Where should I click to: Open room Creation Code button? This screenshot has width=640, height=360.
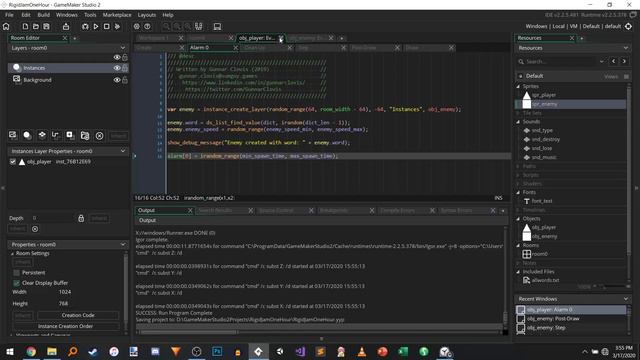(x=78, y=316)
